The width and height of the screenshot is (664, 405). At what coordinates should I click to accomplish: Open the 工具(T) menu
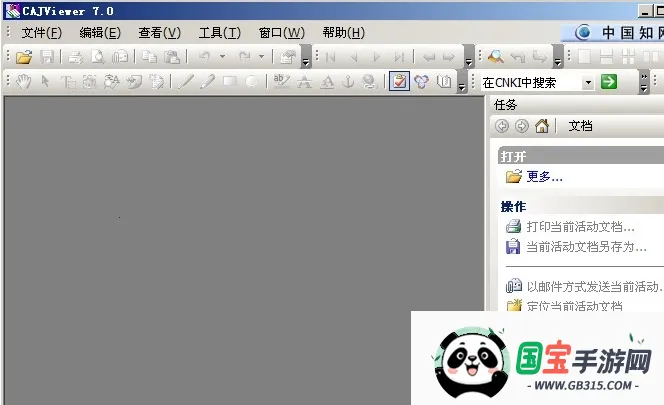click(x=220, y=33)
